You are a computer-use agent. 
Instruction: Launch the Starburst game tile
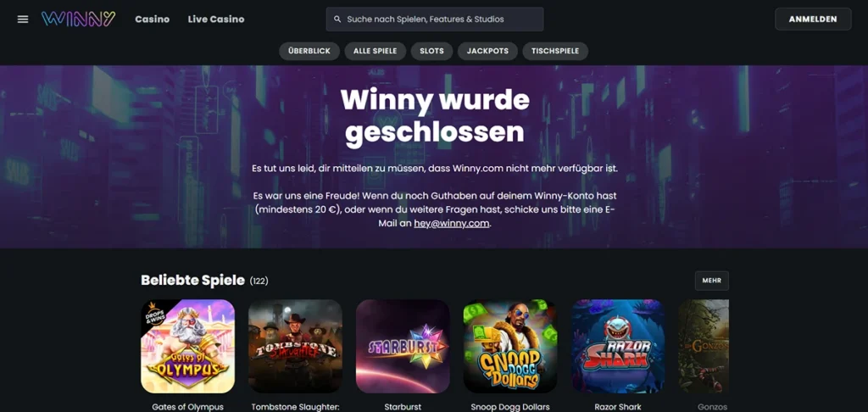coord(403,346)
